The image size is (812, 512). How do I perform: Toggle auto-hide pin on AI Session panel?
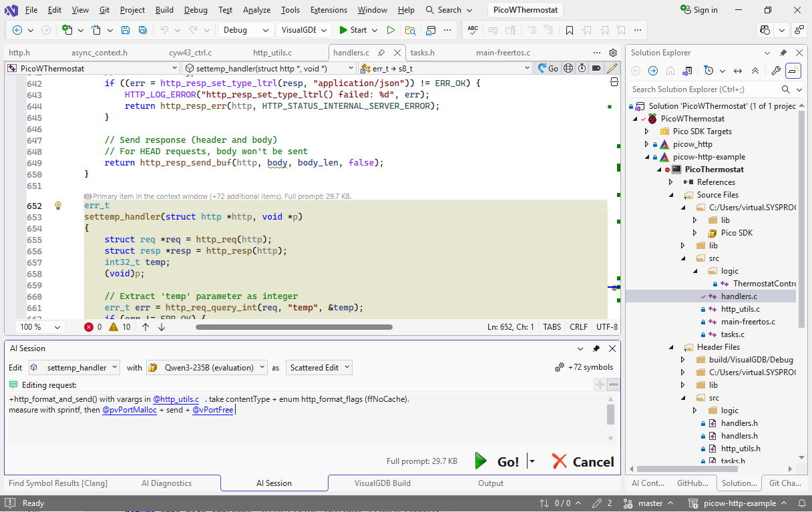coord(596,348)
